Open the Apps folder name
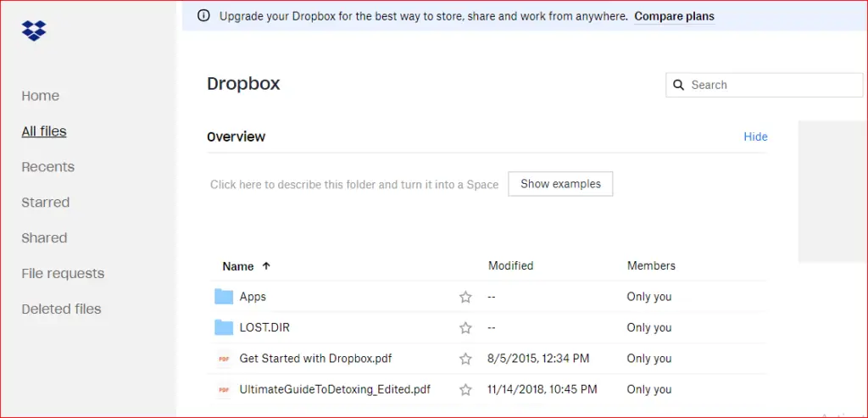Image resolution: width=868 pixels, height=418 pixels. coord(253,297)
